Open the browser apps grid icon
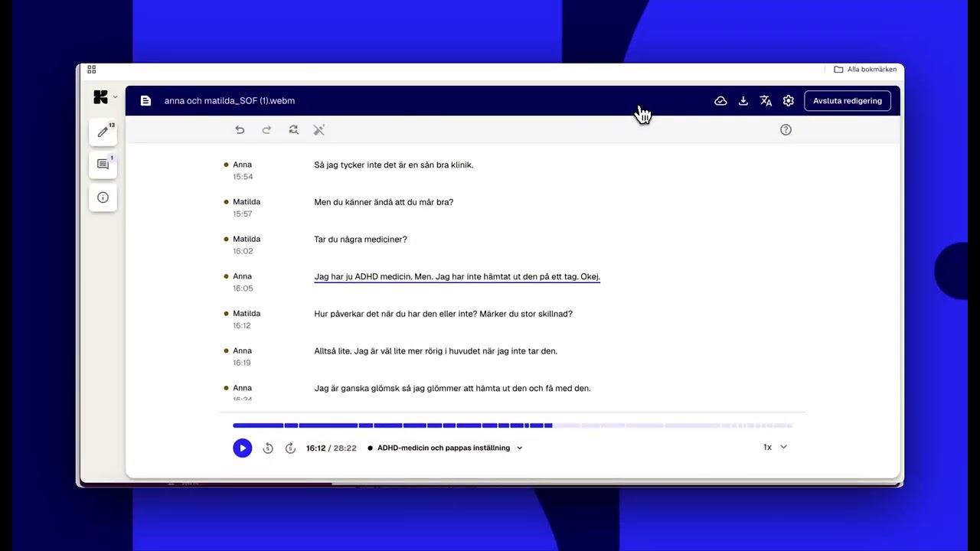The height and width of the screenshot is (551, 980). [92, 70]
